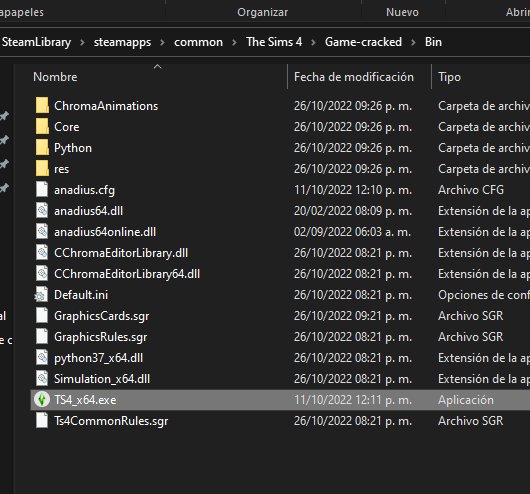This screenshot has width=530, height=494.
Task: Click the Python folder name
Action: pyautogui.click(x=73, y=148)
